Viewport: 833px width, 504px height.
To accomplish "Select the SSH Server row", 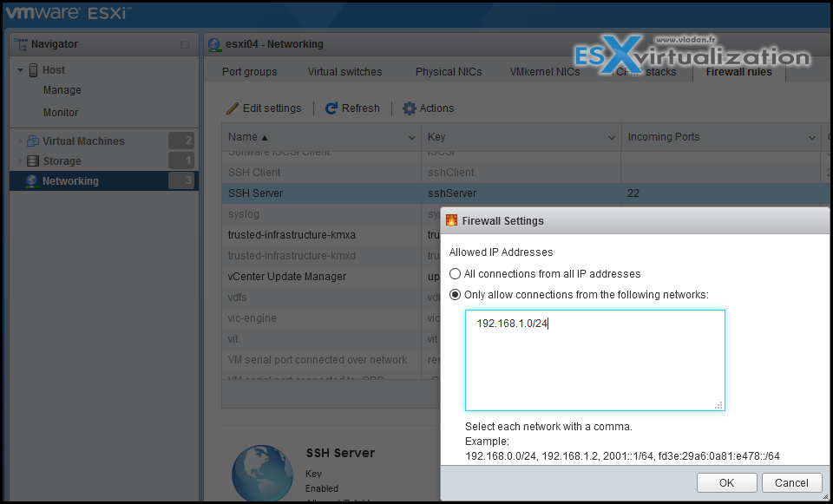I will tap(527, 193).
